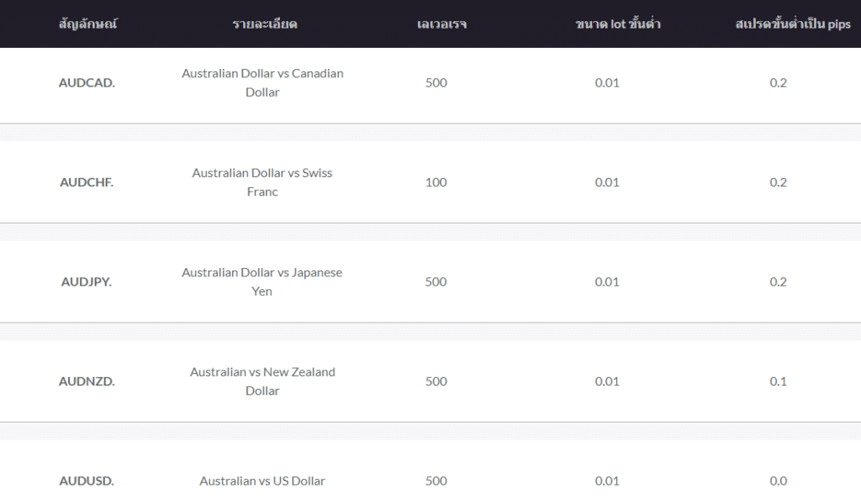Select the AUDJPY. symbol
This screenshot has height=504, width=861.
87,282
